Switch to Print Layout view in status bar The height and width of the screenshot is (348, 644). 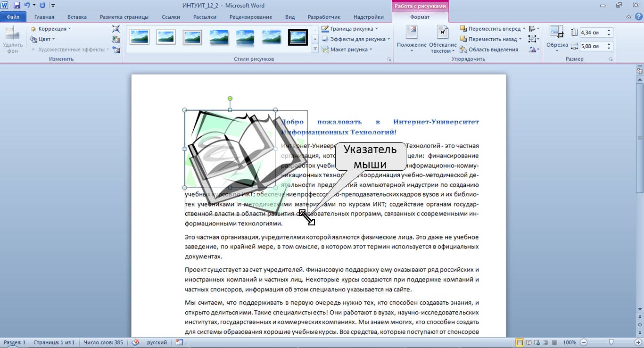[520, 342]
